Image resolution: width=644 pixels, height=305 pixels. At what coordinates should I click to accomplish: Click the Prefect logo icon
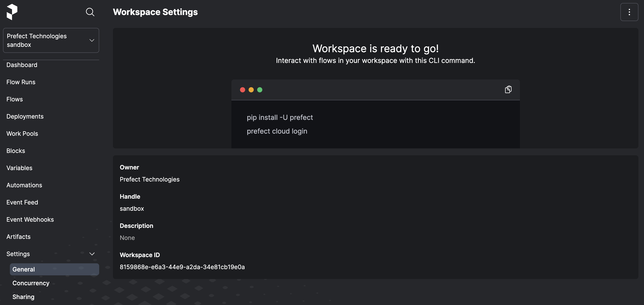(x=12, y=12)
